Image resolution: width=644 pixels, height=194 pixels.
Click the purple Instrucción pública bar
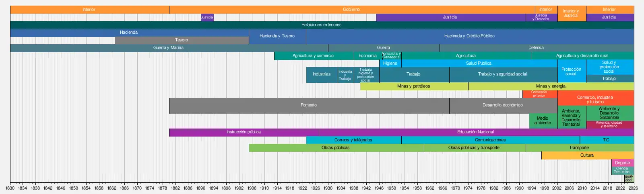tap(244, 132)
